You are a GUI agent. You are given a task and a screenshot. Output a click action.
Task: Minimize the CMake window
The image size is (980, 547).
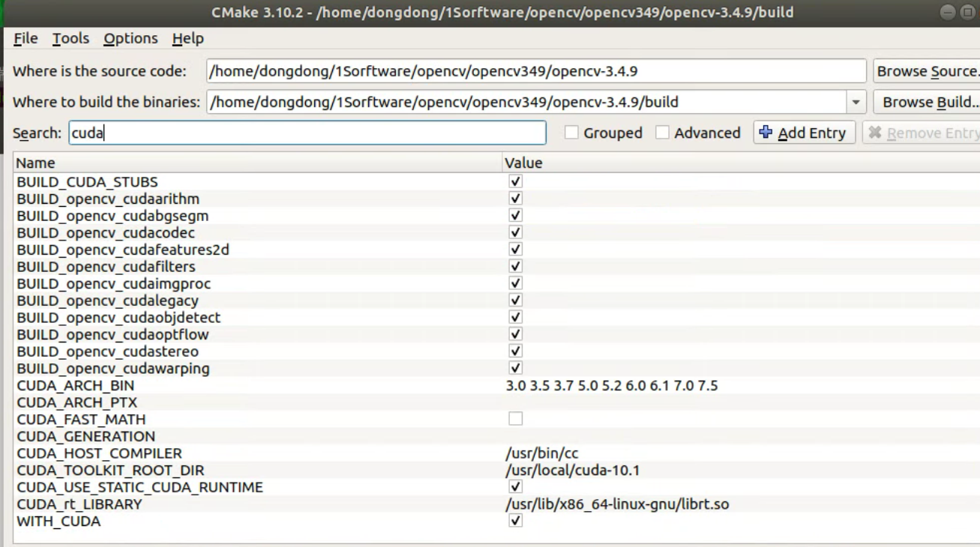point(948,12)
